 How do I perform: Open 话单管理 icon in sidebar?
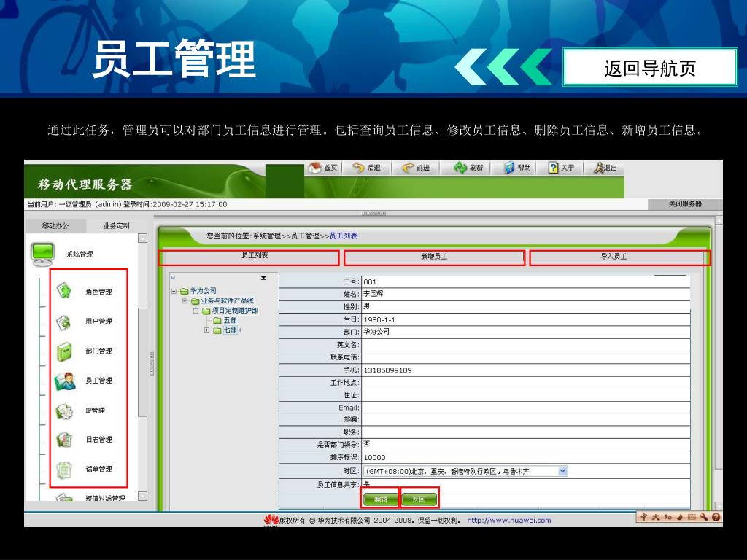pos(64,470)
